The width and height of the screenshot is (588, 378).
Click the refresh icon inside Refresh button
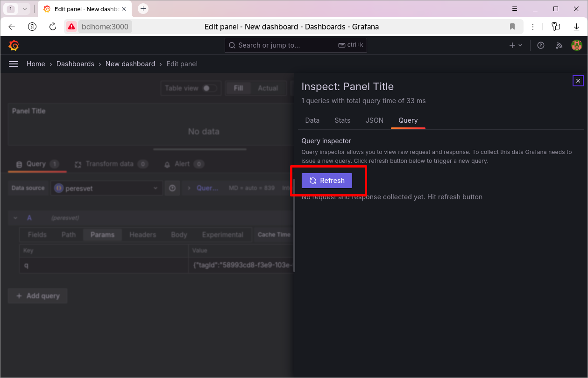click(313, 181)
